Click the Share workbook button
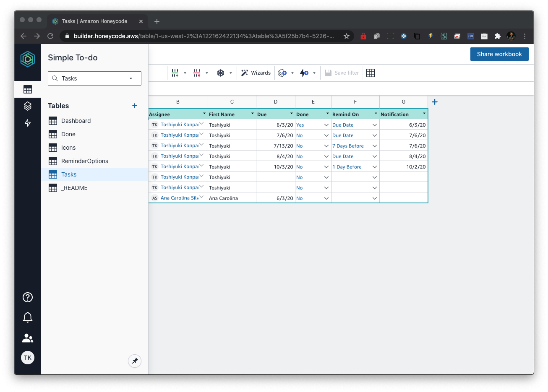Screen dimensions: 548x392 499,54
